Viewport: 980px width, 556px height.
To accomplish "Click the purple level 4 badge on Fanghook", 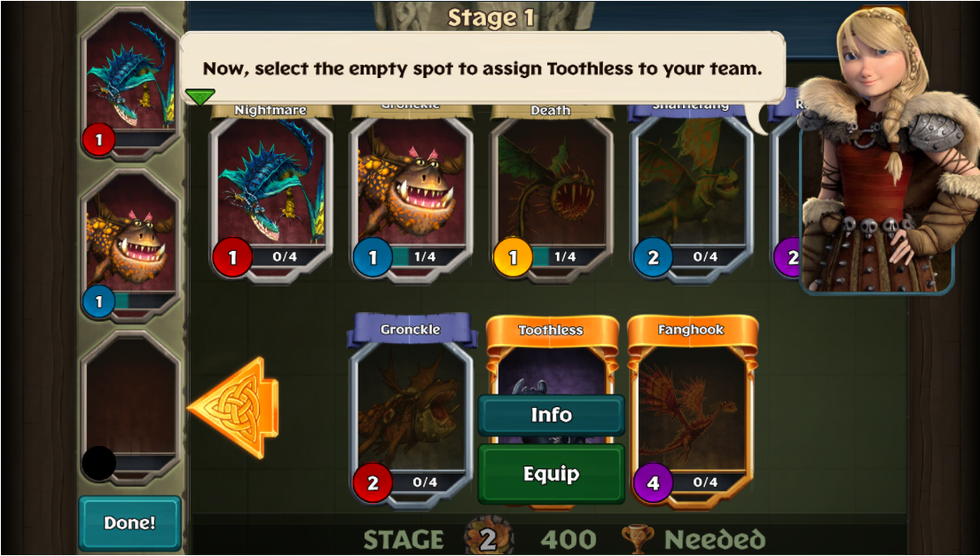I will click(653, 483).
